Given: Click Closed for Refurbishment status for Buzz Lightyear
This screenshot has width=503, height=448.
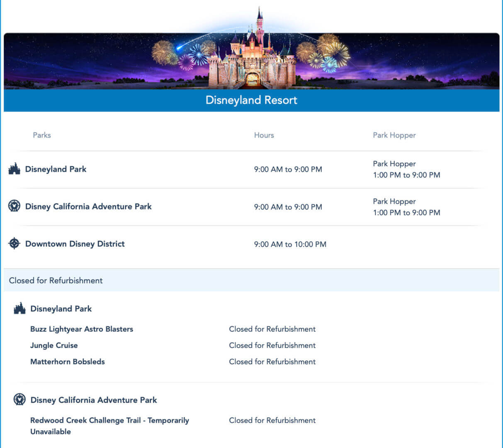Looking at the screenshot, I should pyautogui.click(x=272, y=329).
